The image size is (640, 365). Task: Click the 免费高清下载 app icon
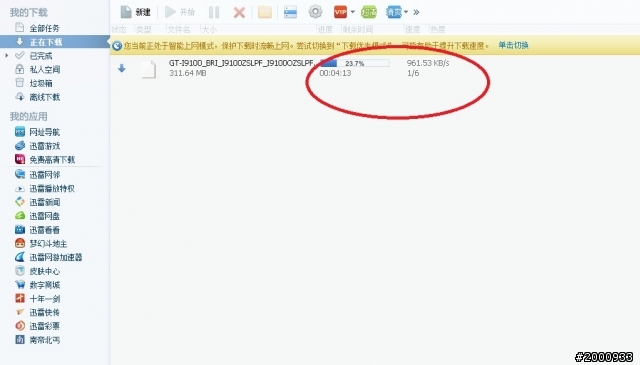[x=20, y=159]
